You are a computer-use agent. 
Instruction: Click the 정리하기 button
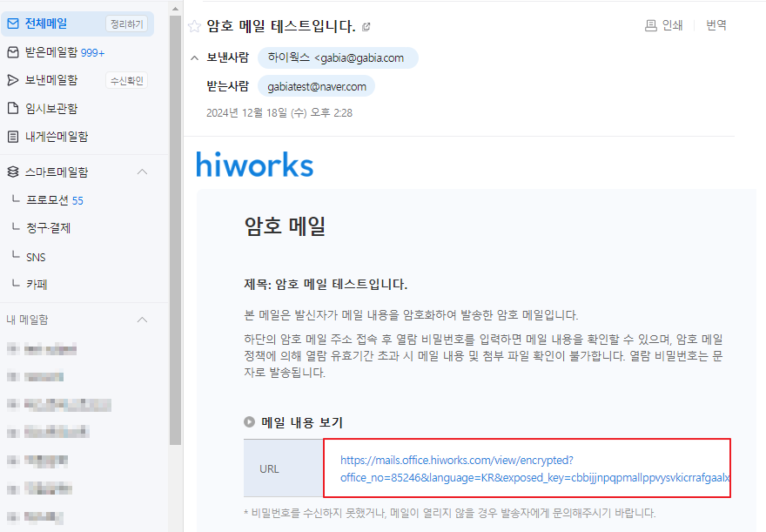click(x=126, y=24)
